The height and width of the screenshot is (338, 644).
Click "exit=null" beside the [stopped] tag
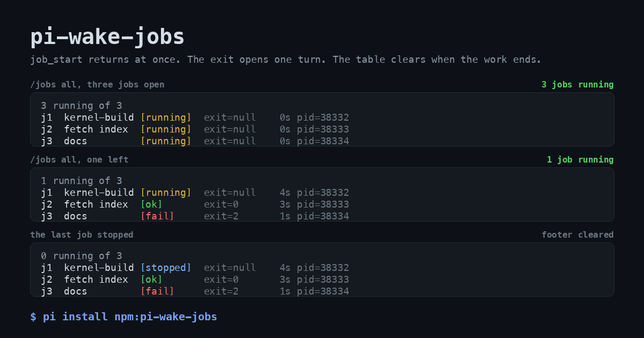tap(230, 268)
